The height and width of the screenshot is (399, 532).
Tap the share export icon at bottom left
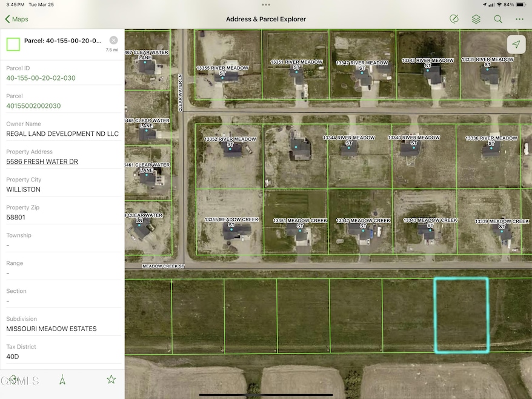pyautogui.click(x=13, y=378)
